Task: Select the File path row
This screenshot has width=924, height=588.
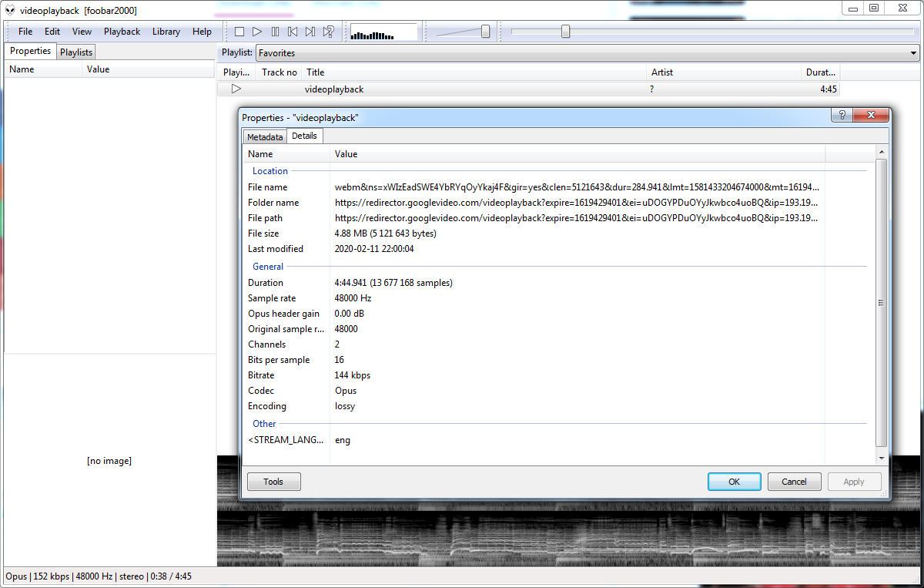Action: (534, 218)
